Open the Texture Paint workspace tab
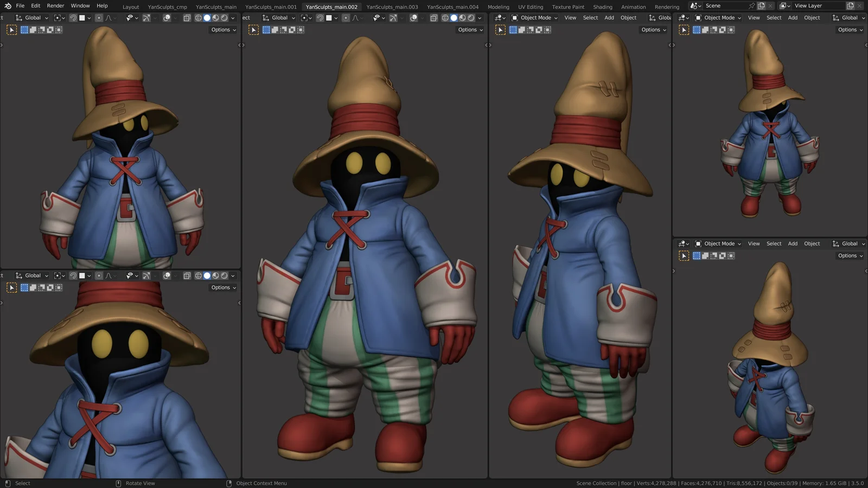This screenshot has height=488, width=868. coord(568,7)
